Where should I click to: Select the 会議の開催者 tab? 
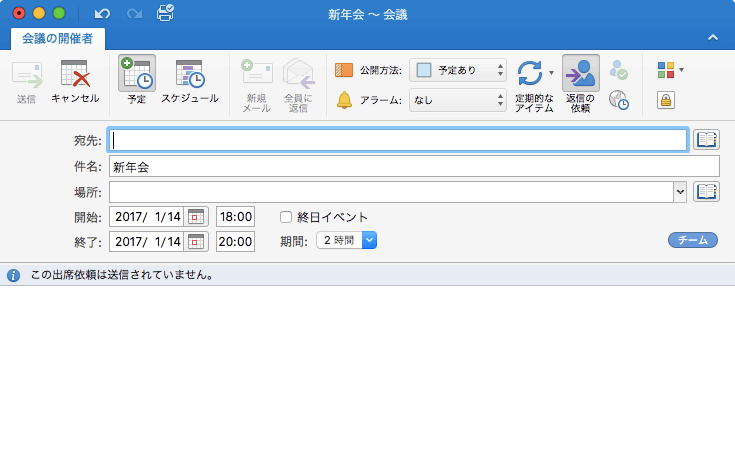click(x=58, y=39)
